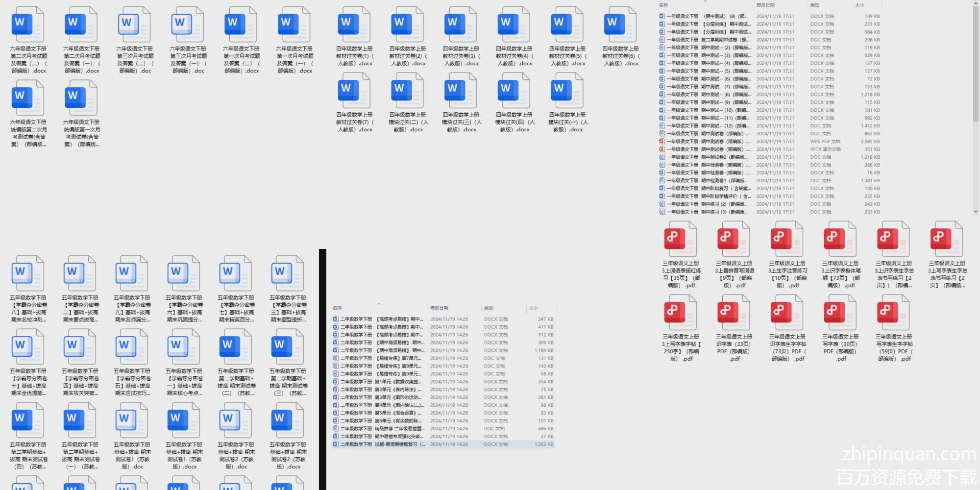Click the PPTX file icon in 一年级语文下册 list
Screen dimensions: 980x490
click(x=662, y=149)
